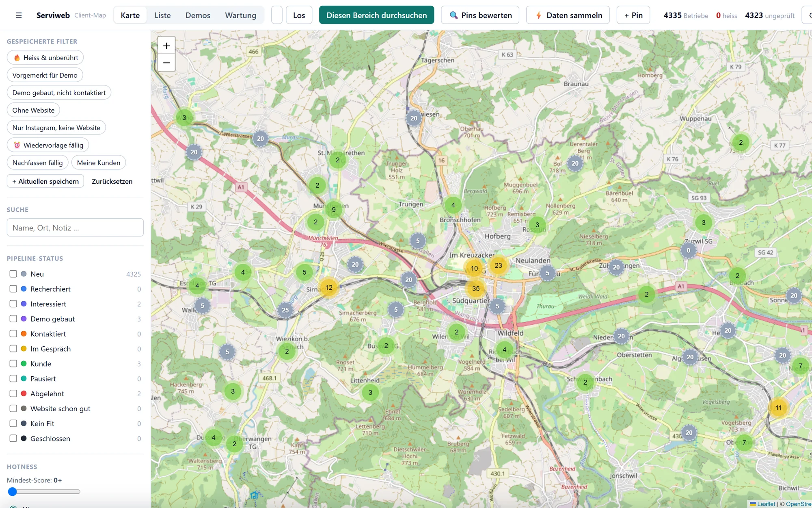Open the Demos tab
This screenshot has height=508, width=812.
(x=198, y=15)
